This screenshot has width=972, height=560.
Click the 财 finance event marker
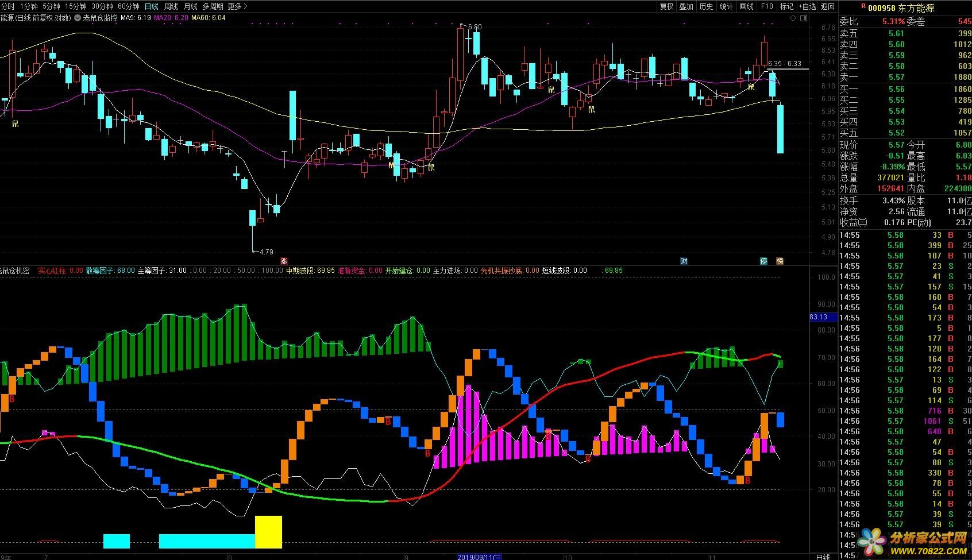point(684,261)
